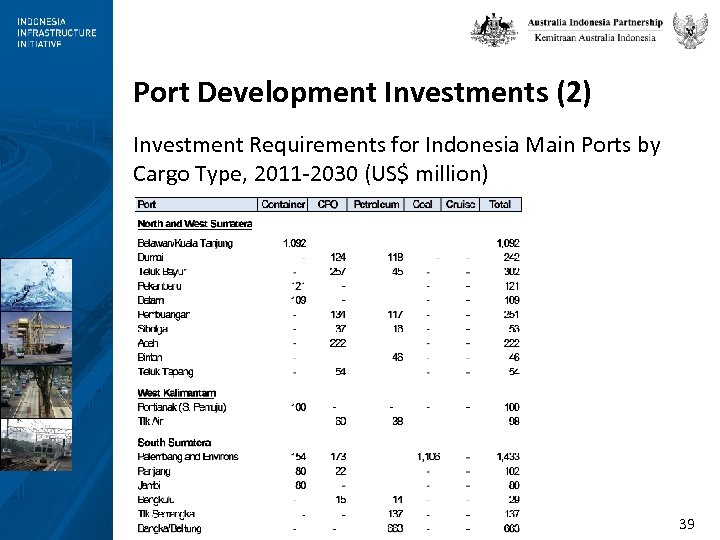Click Belawan/Kuala Tanjung Total value 1,092
The width and height of the screenshot is (720, 540).
tap(508, 243)
